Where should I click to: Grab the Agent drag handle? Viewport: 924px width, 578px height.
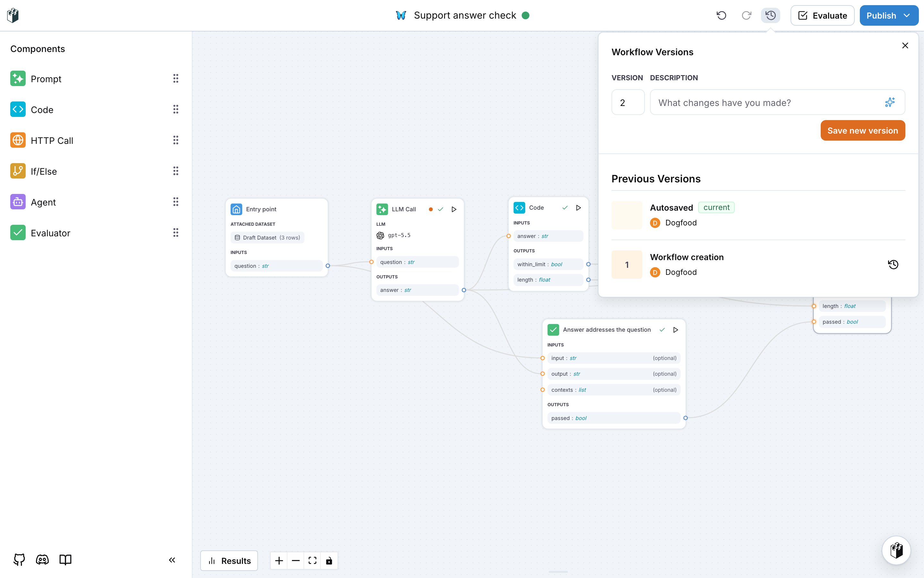(x=175, y=202)
